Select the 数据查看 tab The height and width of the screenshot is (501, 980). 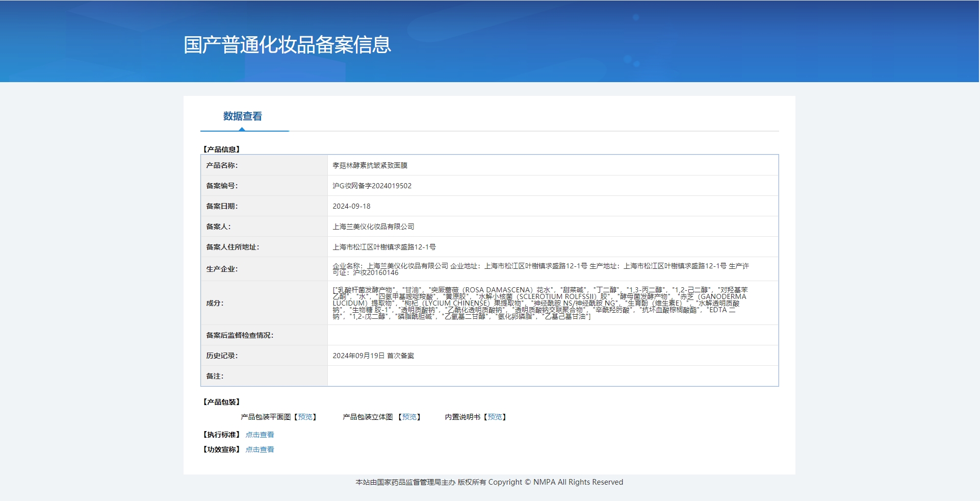pyautogui.click(x=242, y=116)
